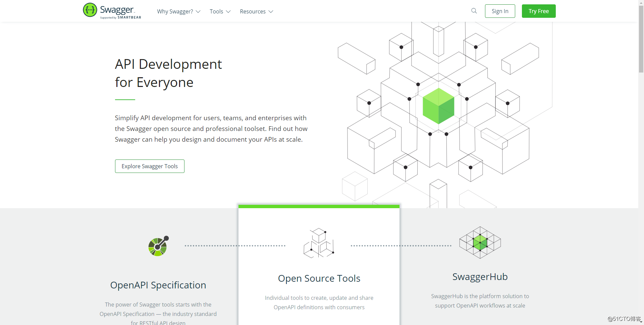644x325 pixels.
Task: Expand the Tools dropdown chevron
Action: (228, 11)
